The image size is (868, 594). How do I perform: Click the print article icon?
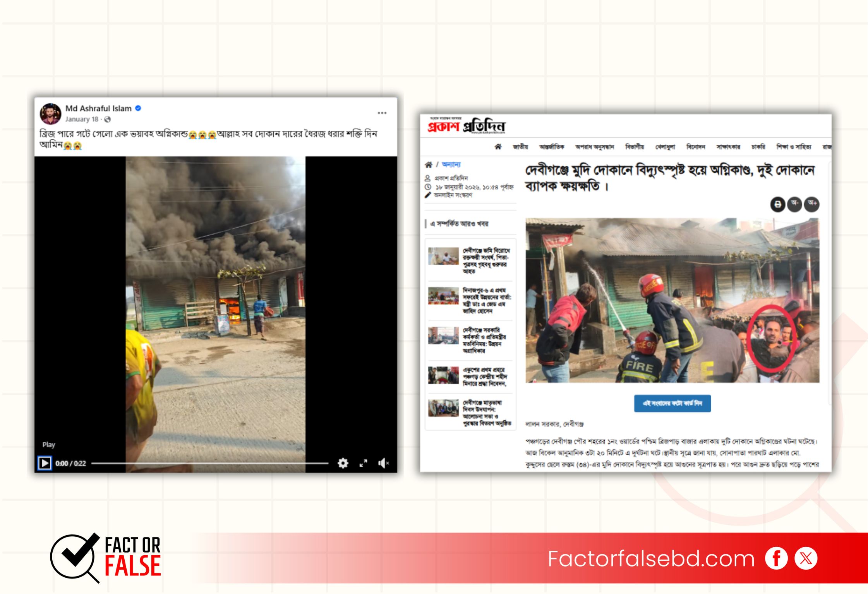777,204
